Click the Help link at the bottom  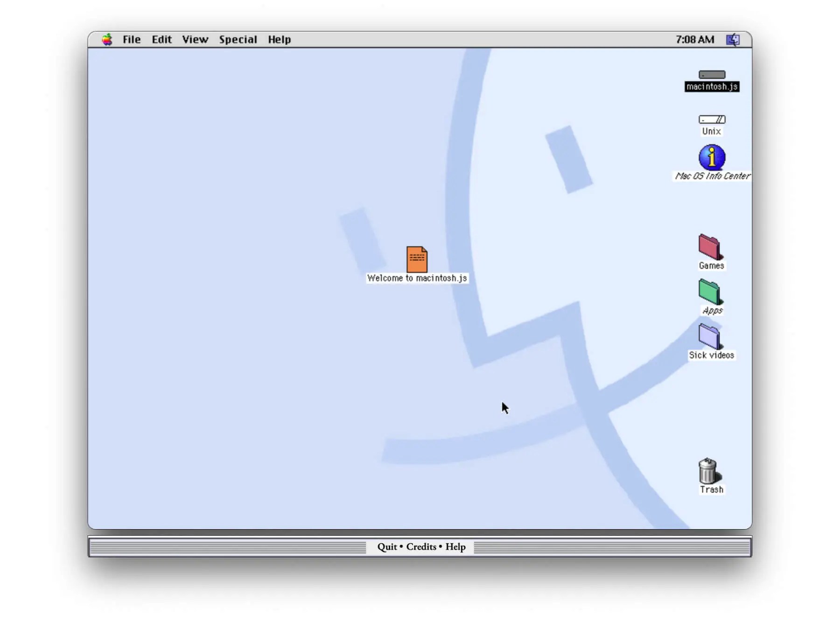click(x=455, y=546)
